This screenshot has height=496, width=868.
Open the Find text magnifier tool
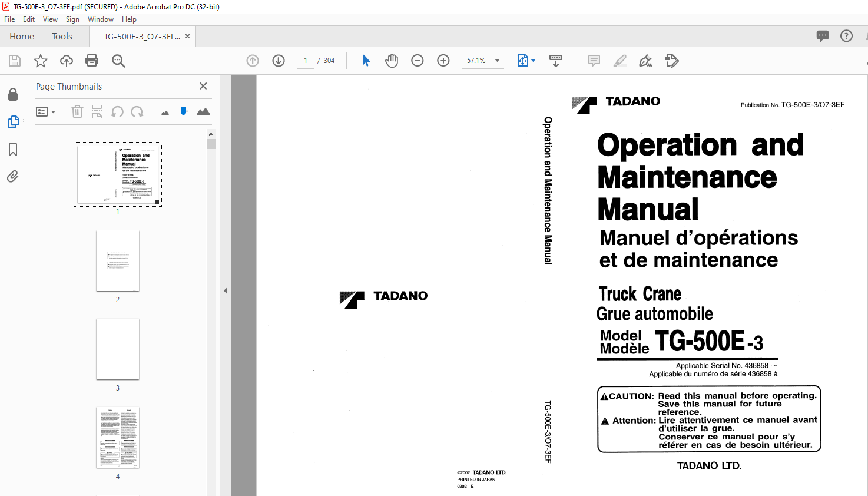pos(118,61)
